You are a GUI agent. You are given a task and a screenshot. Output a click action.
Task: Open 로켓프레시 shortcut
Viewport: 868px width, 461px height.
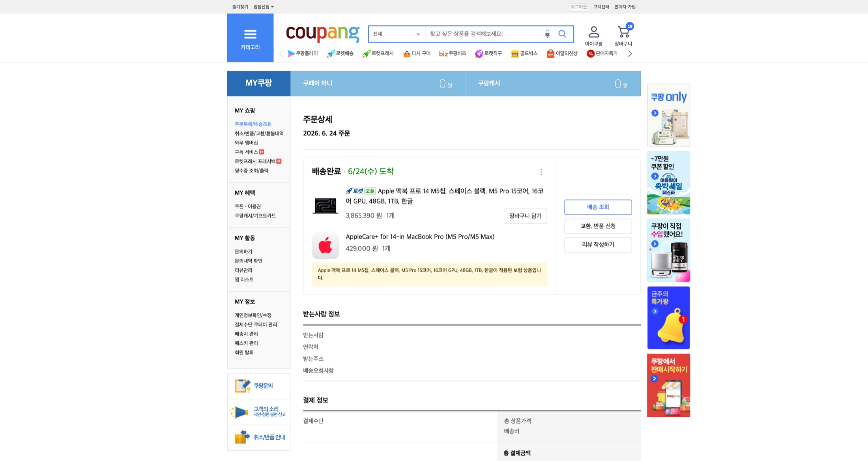coord(378,53)
